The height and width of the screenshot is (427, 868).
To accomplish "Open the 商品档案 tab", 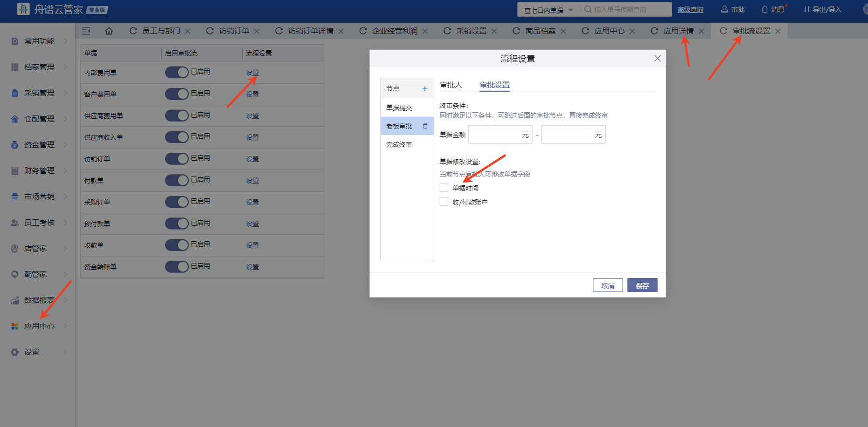I will [540, 31].
